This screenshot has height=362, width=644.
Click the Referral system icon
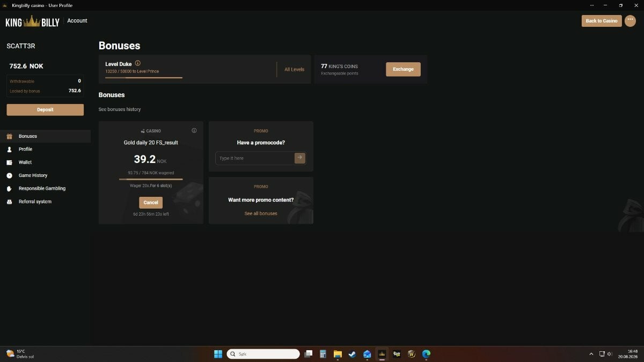pyautogui.click(x=9, y=202)
